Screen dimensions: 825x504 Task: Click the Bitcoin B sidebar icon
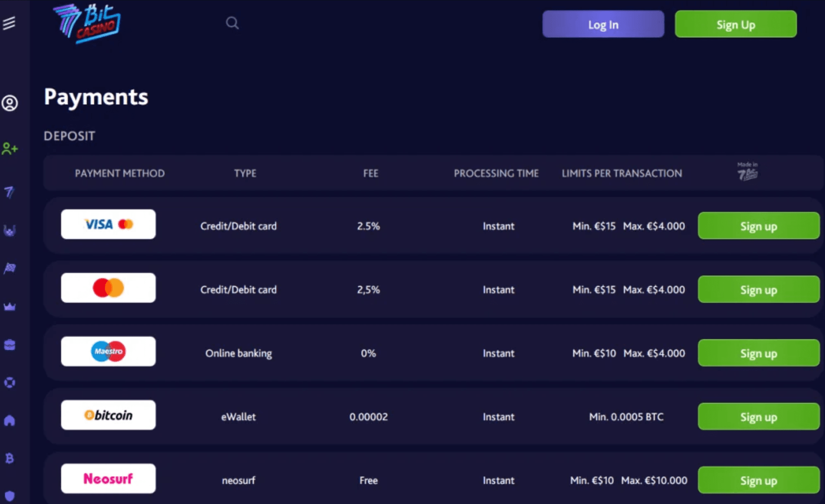coord(9,458)
